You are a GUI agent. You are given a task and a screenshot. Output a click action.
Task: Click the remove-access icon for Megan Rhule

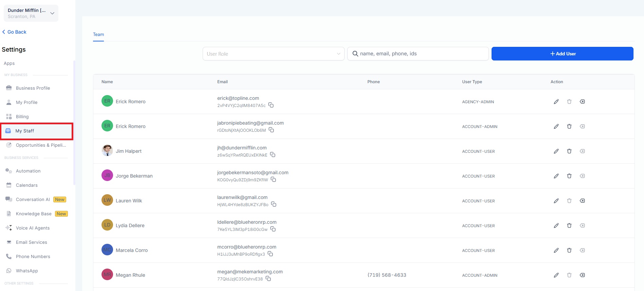[582, 275]
